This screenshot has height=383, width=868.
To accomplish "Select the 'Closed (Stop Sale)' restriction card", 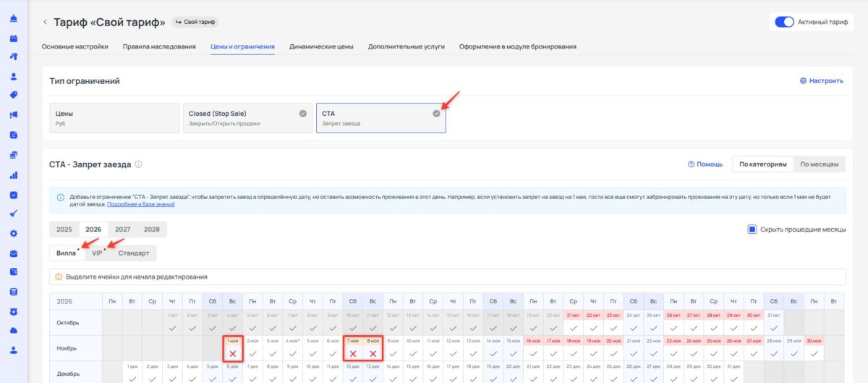I will coord(247,118).
